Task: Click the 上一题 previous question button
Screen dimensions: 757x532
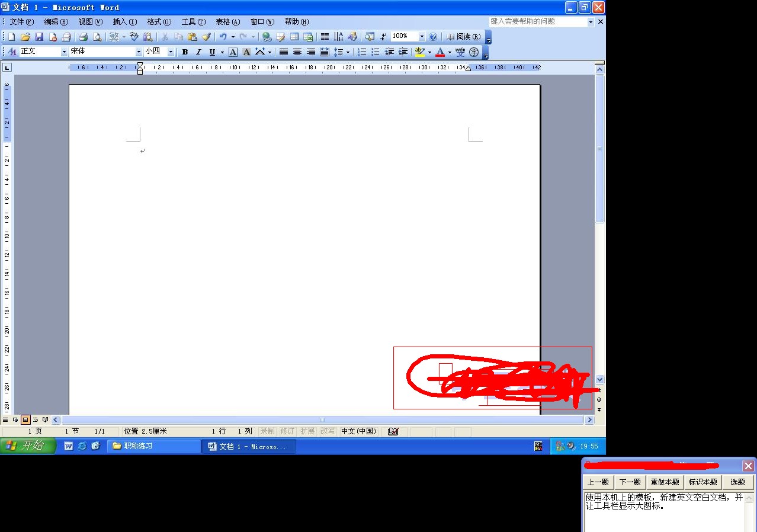Action: pyautogui.click(x=598, y=482)
